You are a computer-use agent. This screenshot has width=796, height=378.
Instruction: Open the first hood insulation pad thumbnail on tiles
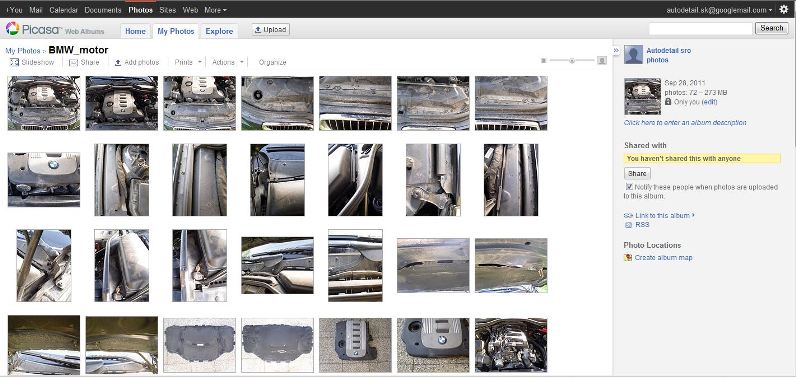click(200, 345)
